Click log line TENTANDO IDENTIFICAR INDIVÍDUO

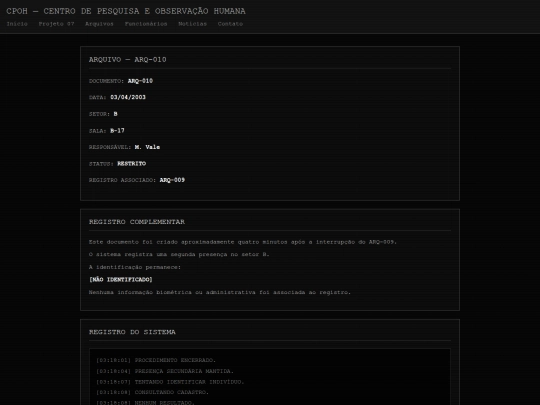(170, 382)
